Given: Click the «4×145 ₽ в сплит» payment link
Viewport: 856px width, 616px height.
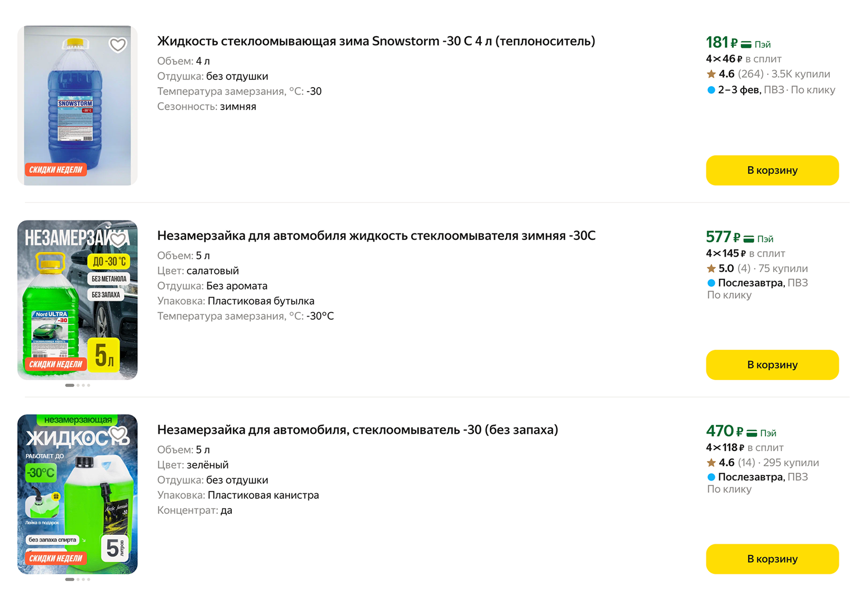Looking at the screenshot, I should pos(745,253).
